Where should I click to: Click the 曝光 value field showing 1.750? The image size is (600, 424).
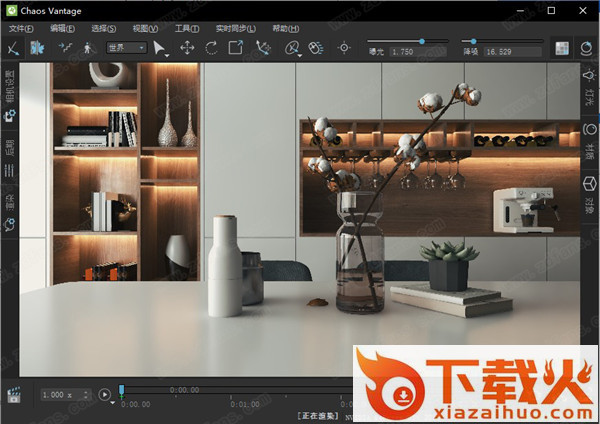pos(418,52)
